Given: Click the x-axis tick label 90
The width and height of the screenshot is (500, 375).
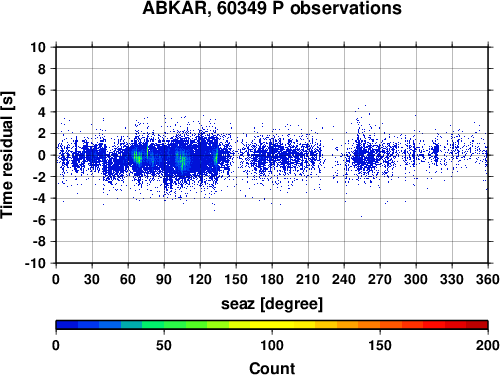Looking at the screenshot, I should click(164, 279).
